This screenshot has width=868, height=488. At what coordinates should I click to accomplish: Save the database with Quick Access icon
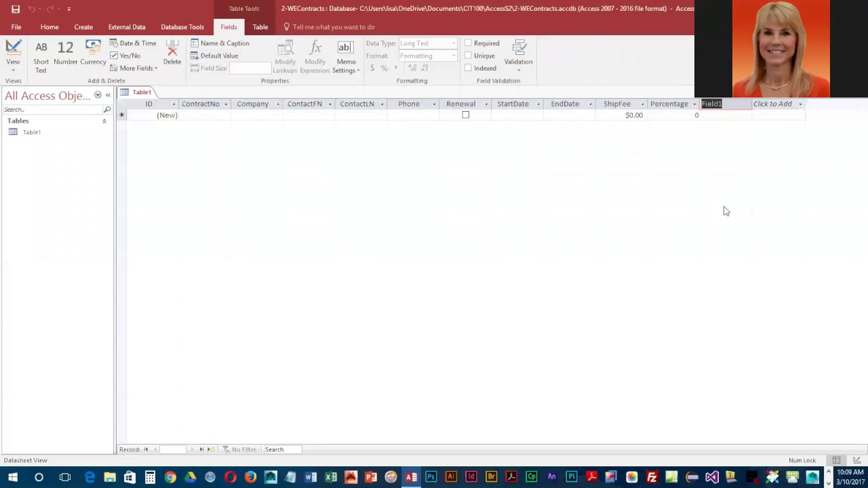[x=16, y=9]
